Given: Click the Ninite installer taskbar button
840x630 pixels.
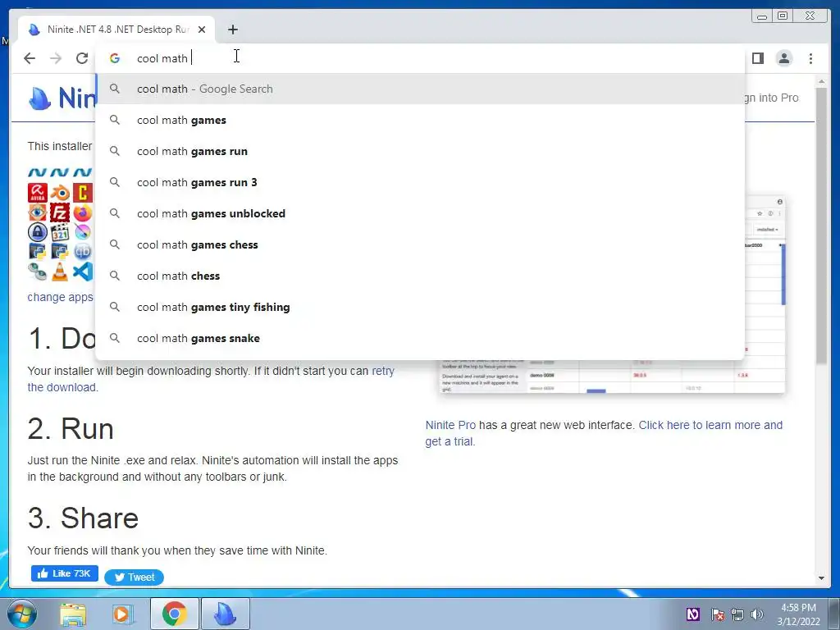Looking at the screenshot, I should click(x=225, y=614).
